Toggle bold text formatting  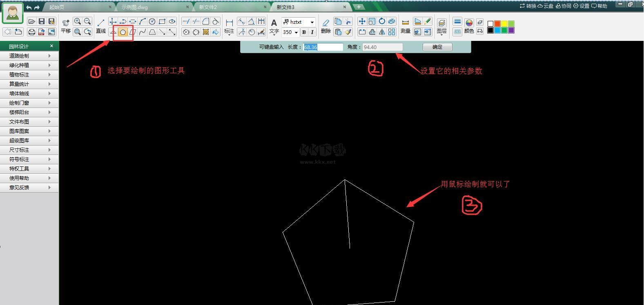click(304, 32)
